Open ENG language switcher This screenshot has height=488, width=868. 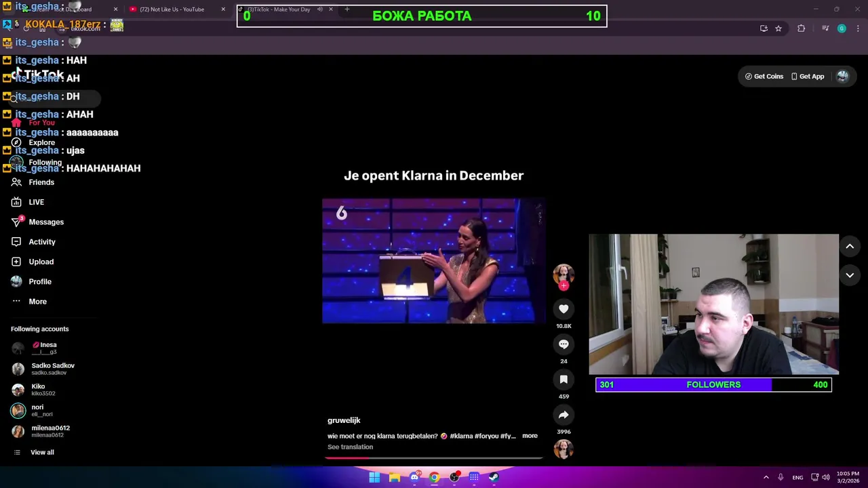point(797,477)
